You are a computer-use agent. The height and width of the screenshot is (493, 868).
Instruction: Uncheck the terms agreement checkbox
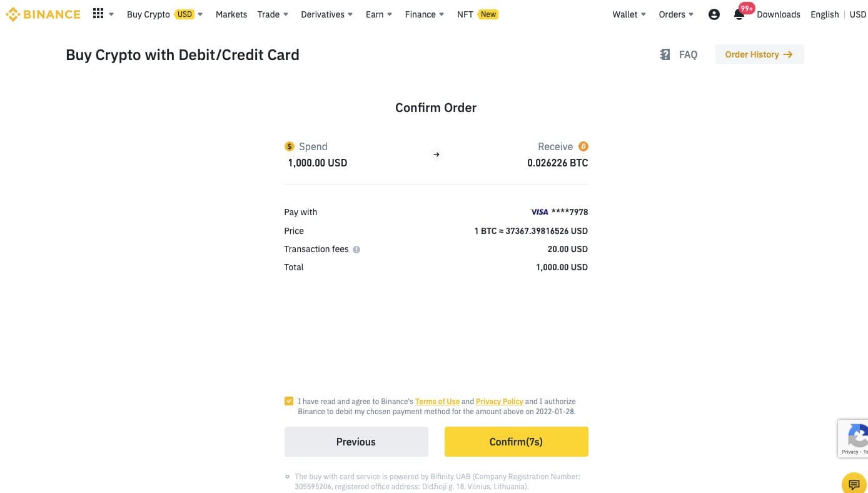(289, 402)
